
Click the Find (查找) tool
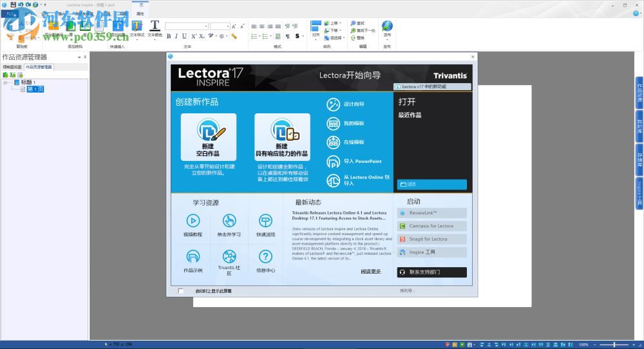[357, 23]
